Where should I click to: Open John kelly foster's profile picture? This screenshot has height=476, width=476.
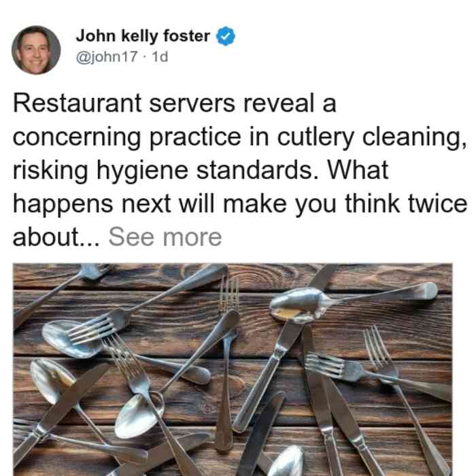click(x=36, y=50)
